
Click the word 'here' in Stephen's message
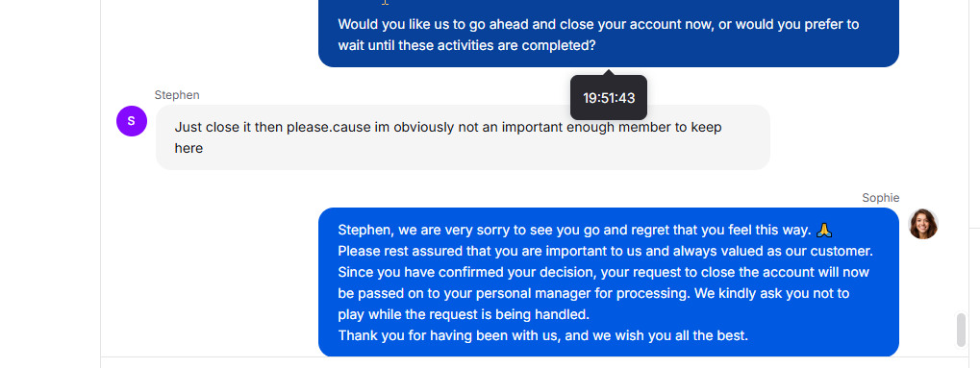coord(188,149)
